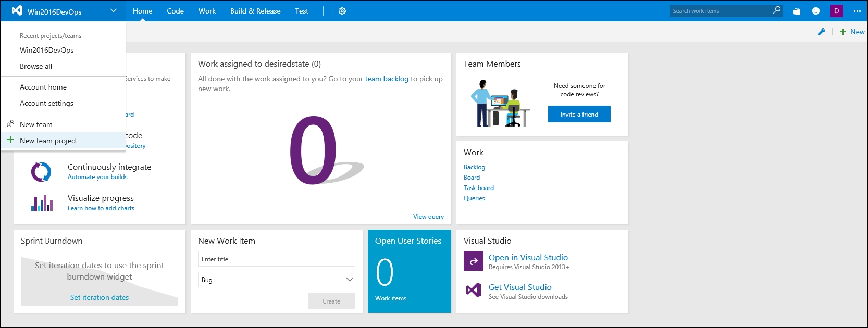Click the Work assigned to desiredstate heading
Viewport: 868px width, 328px height.
pyautogui.click(x=259, y=64)
